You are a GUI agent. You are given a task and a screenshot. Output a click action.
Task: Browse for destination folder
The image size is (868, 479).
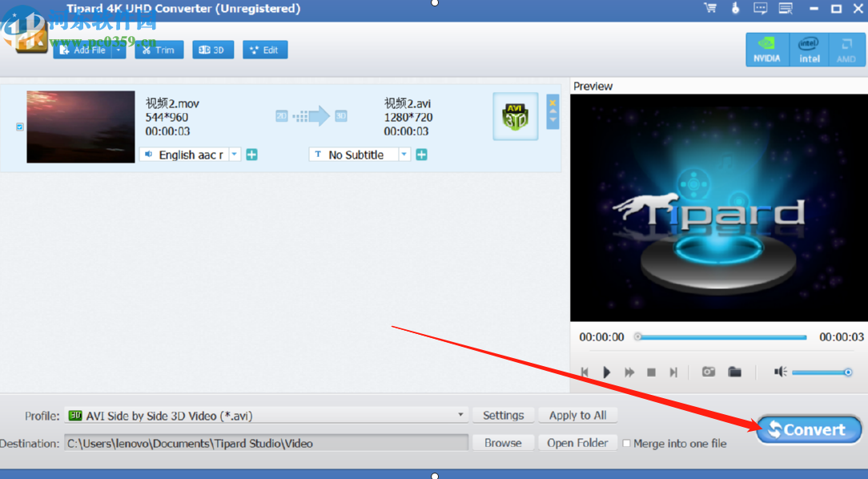[503, 443]
